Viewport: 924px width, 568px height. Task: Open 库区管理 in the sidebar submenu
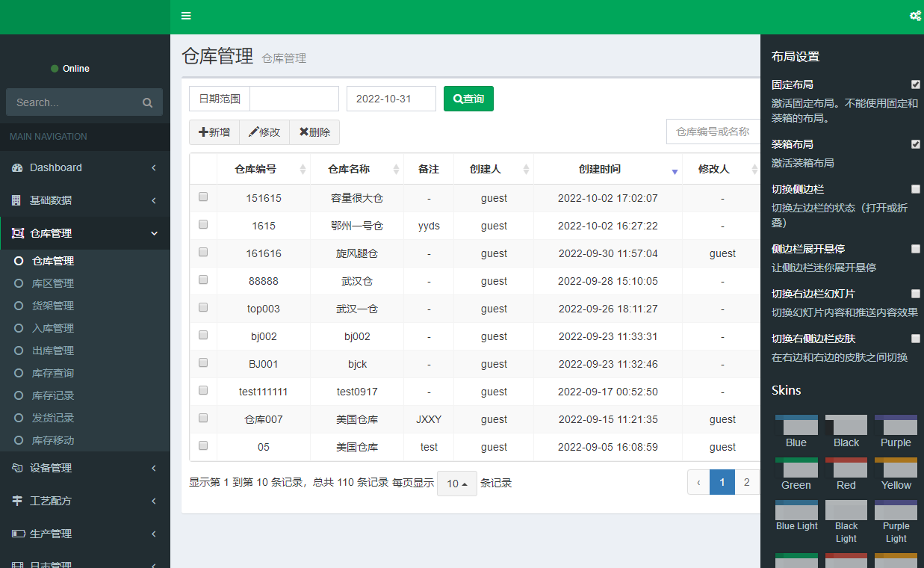pyautogui.click(x=53, y=283)
